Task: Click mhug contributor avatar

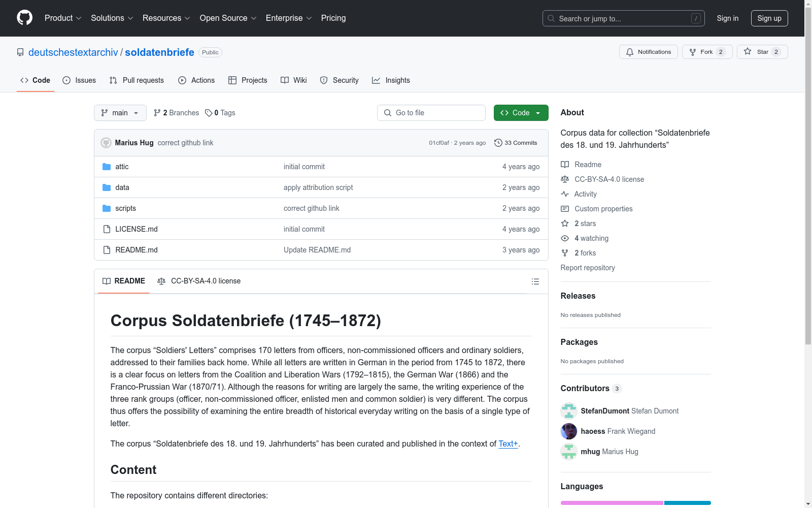Action: [569, 452]
